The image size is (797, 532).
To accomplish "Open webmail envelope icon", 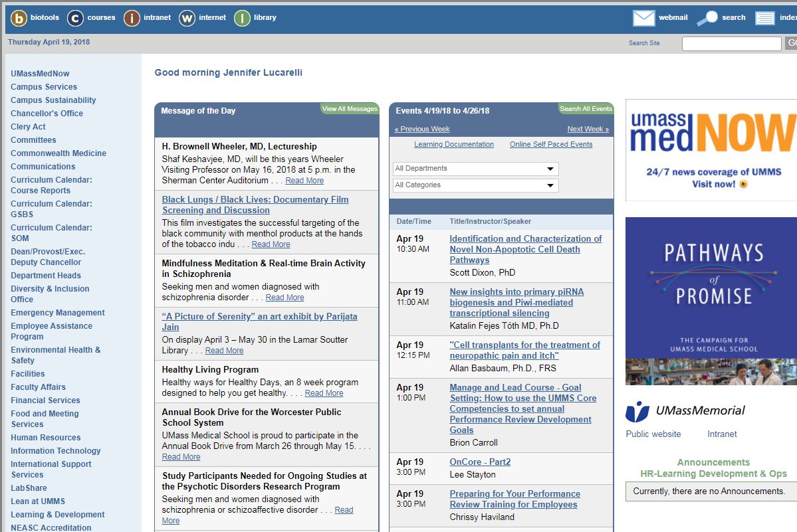I will pos(643,18).
